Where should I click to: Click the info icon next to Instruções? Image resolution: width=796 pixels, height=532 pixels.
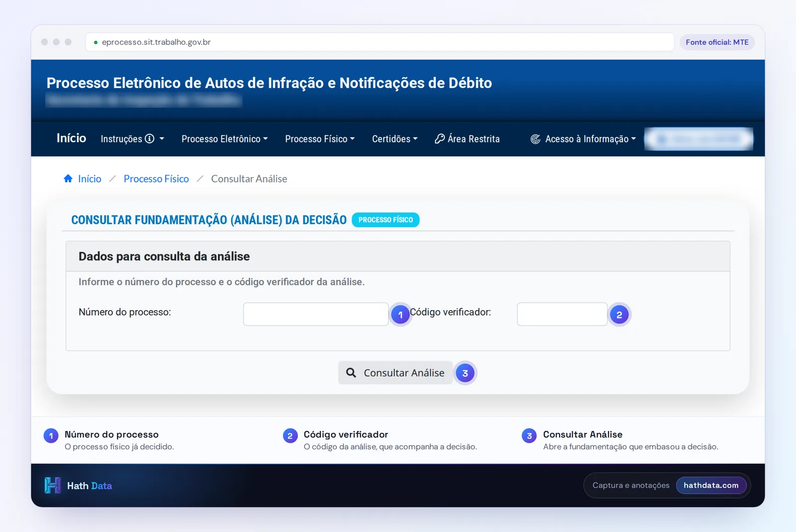point(149,139)
